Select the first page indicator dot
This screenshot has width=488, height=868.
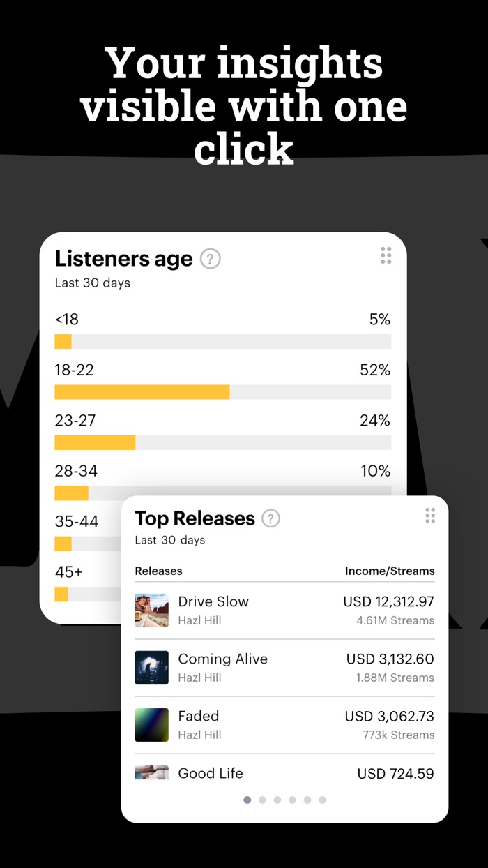click(x=247, y=800)
